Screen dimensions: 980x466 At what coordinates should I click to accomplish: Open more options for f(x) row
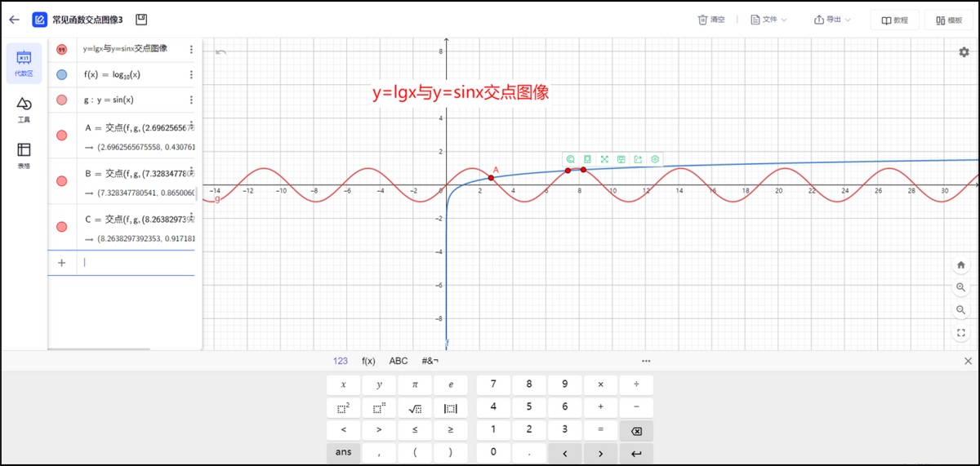[x=191, y=75]
